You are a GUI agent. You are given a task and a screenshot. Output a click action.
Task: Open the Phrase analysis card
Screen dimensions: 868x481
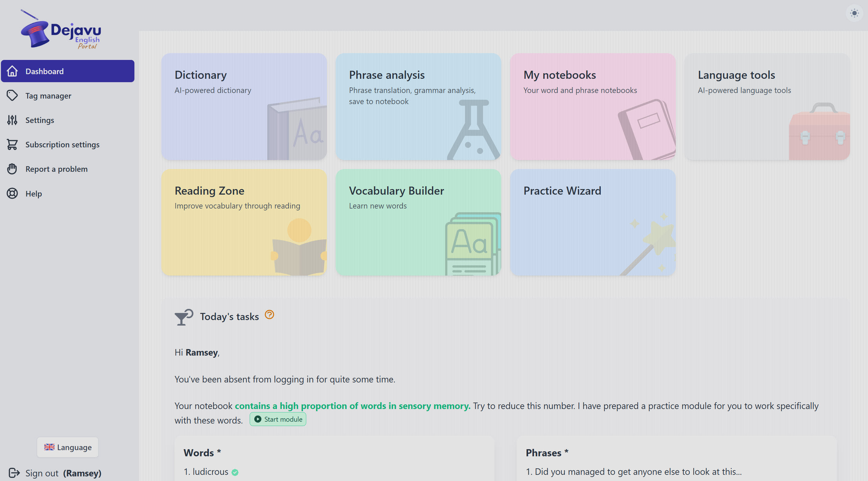418,107
